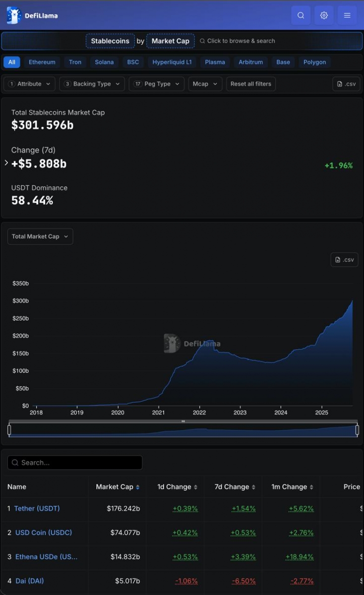
Task: Open search using magnifier icon in header
Action: [x=301, y=15]
